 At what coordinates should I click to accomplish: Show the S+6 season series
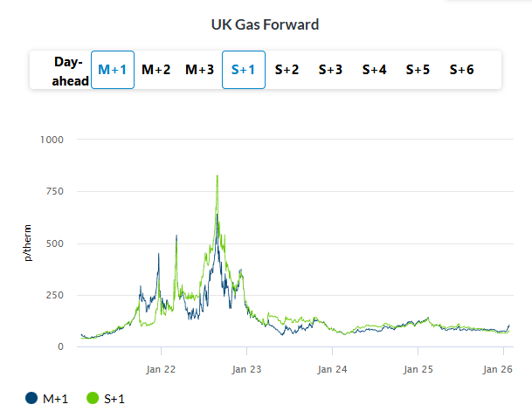(461, 70)
